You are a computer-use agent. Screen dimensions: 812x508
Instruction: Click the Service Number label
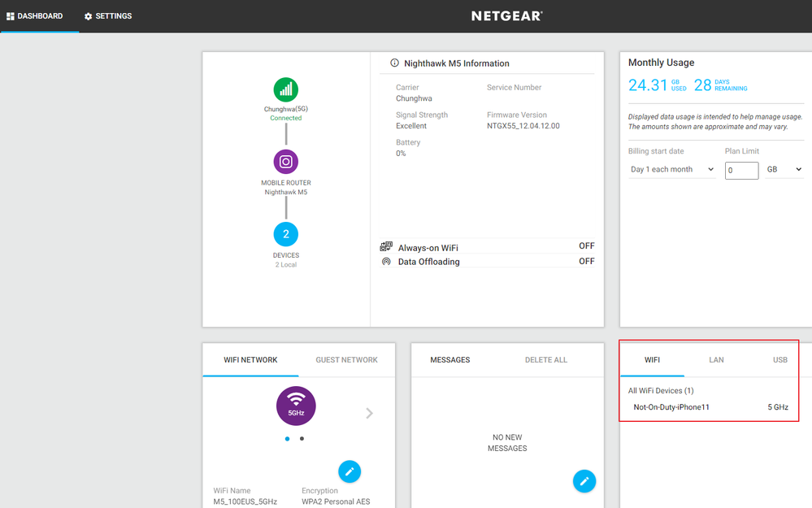point(514,88)
